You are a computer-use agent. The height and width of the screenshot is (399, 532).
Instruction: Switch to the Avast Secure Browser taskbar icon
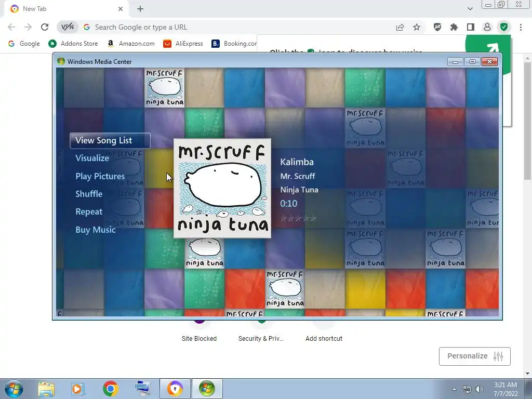coord(175,389)
